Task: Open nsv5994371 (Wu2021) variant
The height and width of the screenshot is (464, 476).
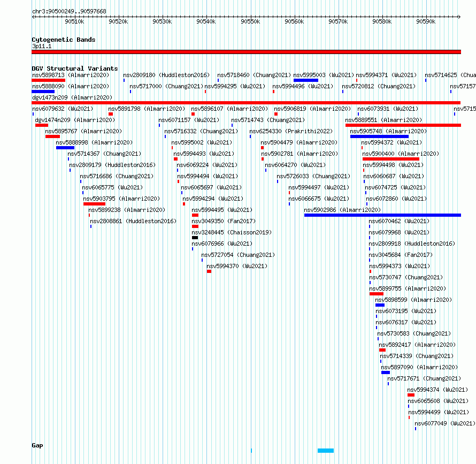Action: click(386, 75)
